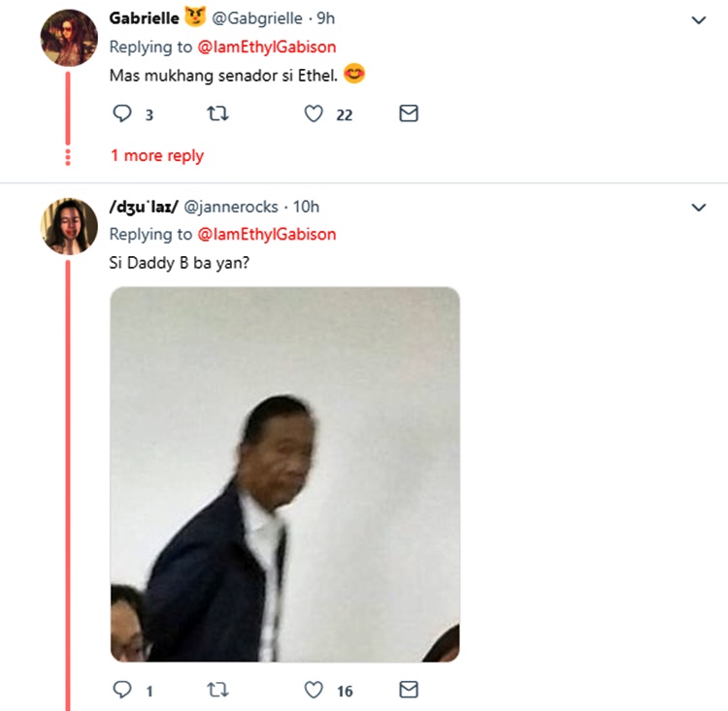Open the @jannerocks handle link

pyautogui.click(x=231, y=207)
